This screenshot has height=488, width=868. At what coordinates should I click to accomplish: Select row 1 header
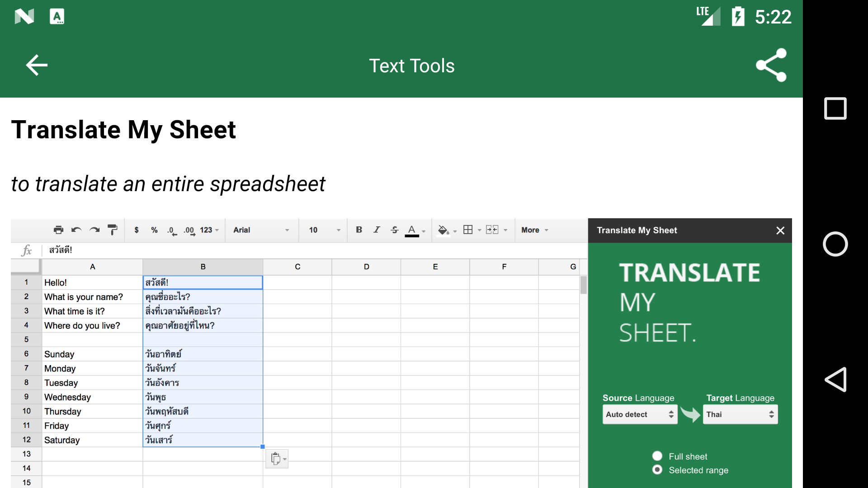[x=26, y=282]
